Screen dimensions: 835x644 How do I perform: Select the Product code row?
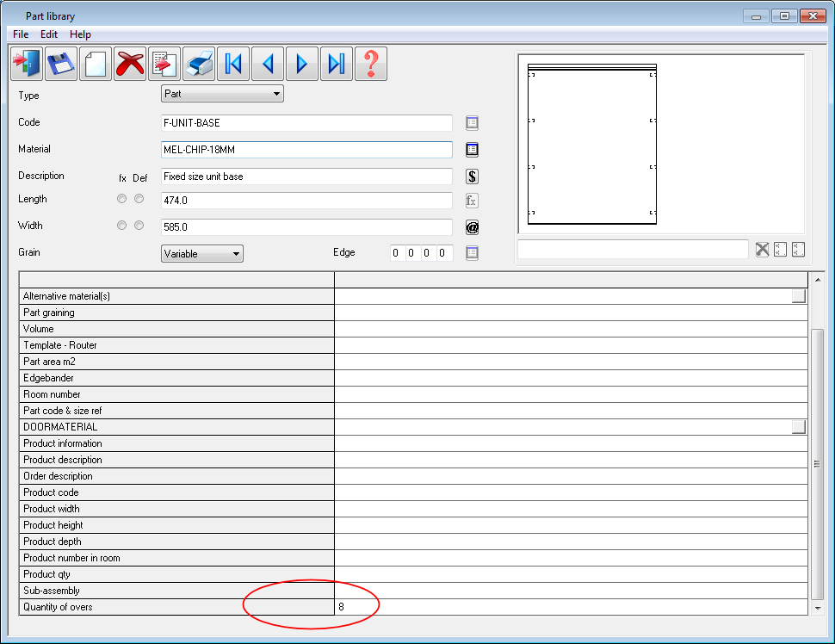coord(413,492)
